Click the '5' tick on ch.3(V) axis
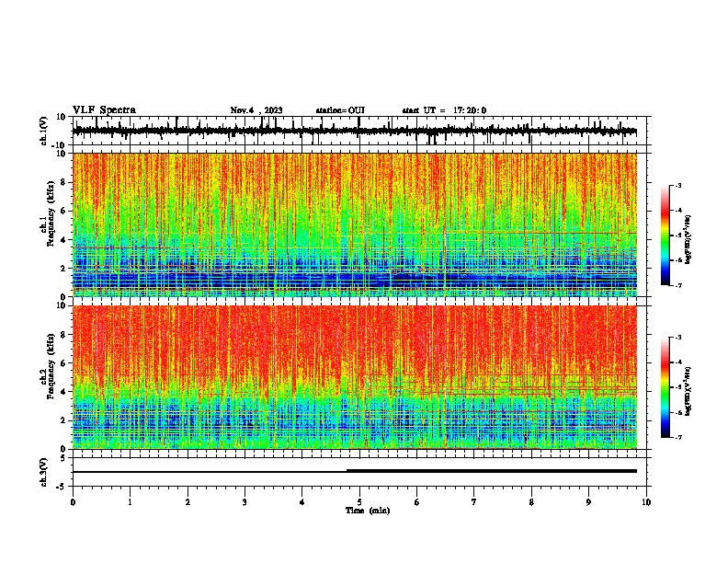 64,458
